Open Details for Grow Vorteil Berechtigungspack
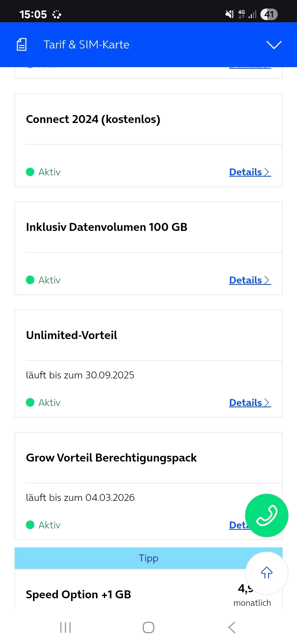Screen dimensions: 297x644 pos(238,525)
